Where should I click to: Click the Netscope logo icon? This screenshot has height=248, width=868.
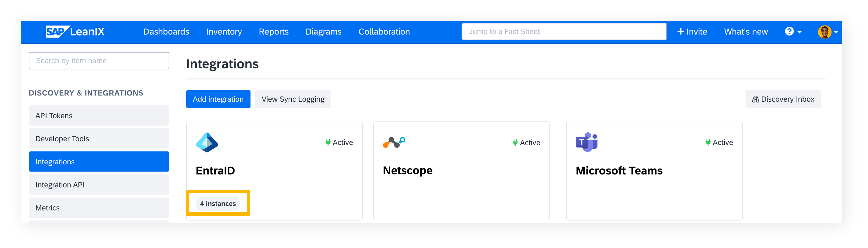tap(394, 142)
